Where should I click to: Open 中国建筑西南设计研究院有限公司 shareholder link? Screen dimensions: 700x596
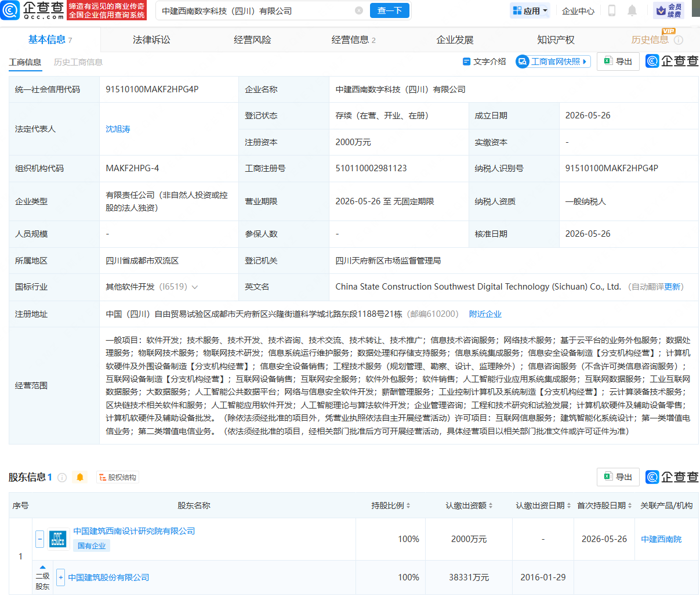(x=134, y=531)
